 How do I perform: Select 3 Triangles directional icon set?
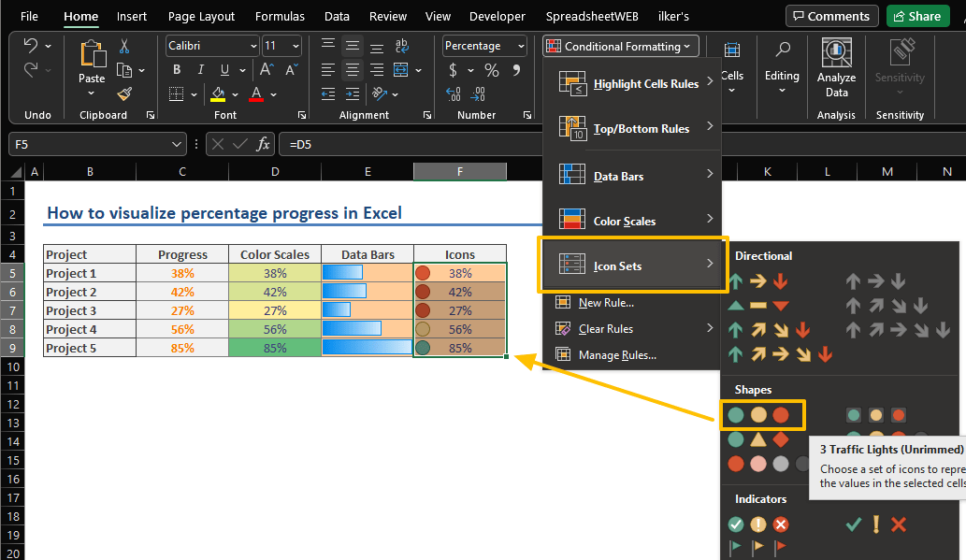pyautogui.click(x=758, y=306)
